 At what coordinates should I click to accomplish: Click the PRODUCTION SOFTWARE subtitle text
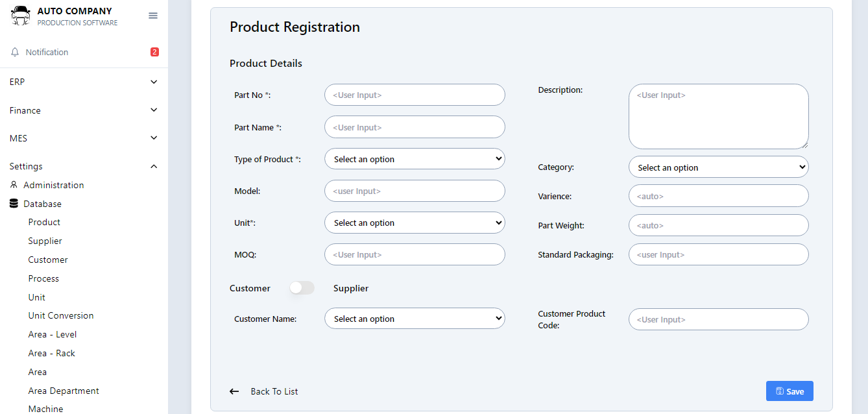click(77, 23)
